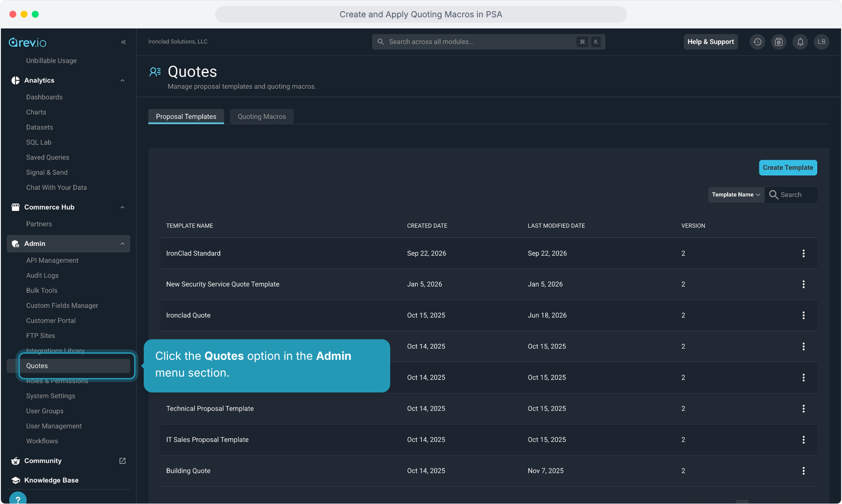Open System Settings in the Admin menu

tap(50, 396)
